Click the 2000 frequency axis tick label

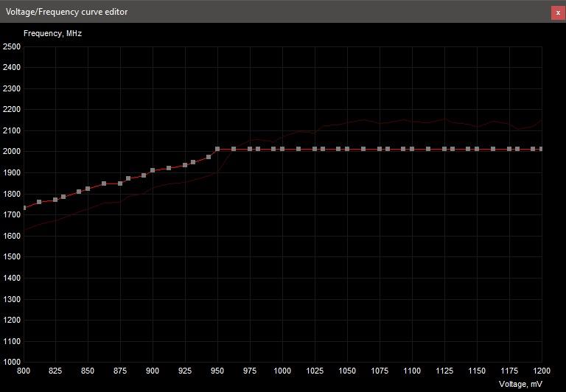pyautogui.click(x=12, y=152)
